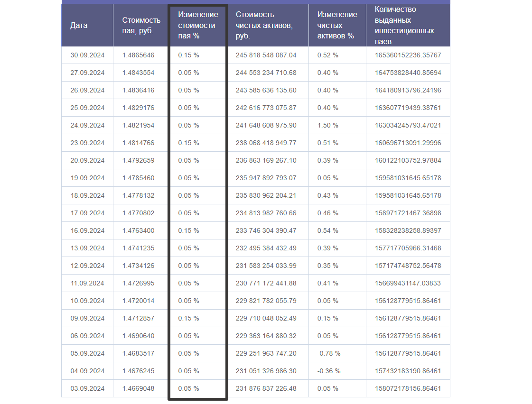Click the "Дата" column header
Image resolution: width=532 pixels, height=404 pixels.
tap(79, 26)
